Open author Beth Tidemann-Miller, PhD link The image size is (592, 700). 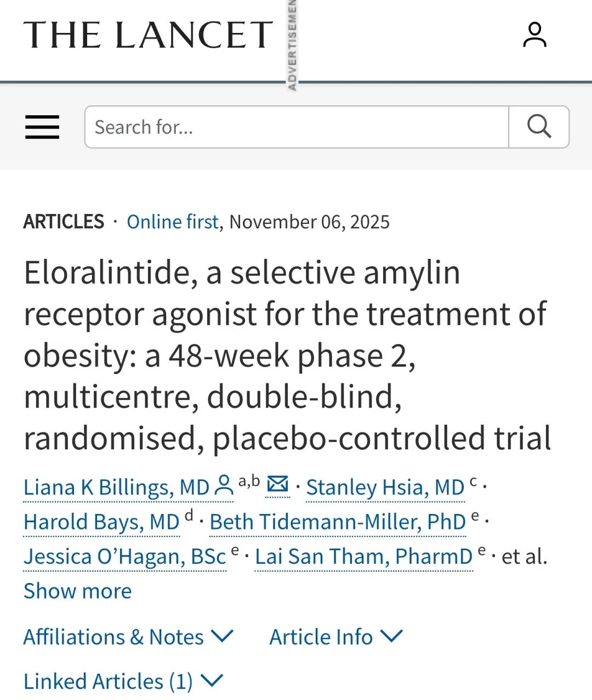tap(338, 522)
